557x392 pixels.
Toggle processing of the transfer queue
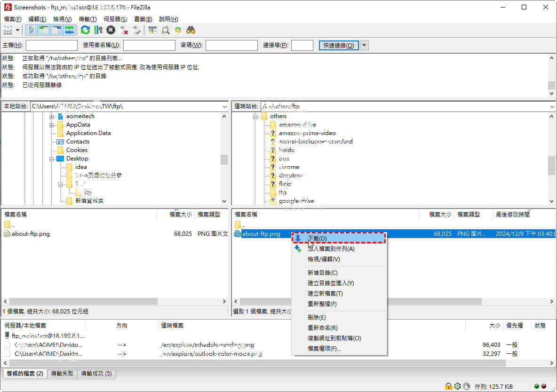click(98, 30)
